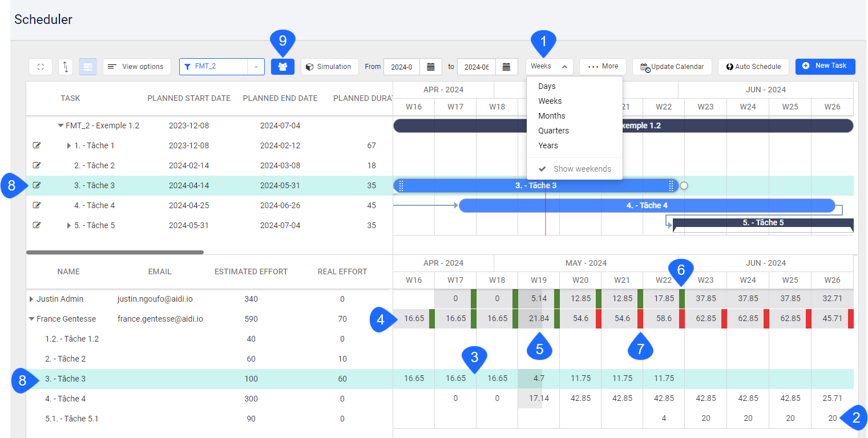Viewport: 868px width, 438px height.
Task: Select the row density display icon
Action: point(88,67)
